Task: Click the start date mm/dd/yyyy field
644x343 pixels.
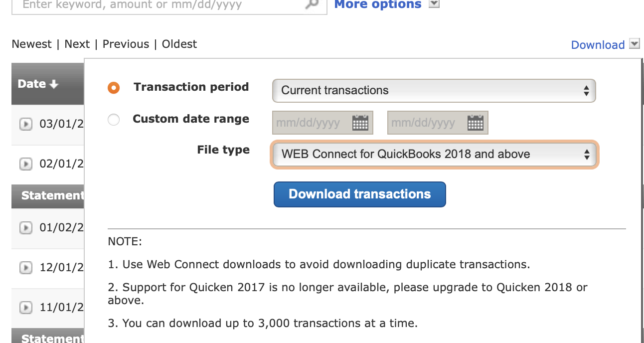Action: click(x=310, y=123)
